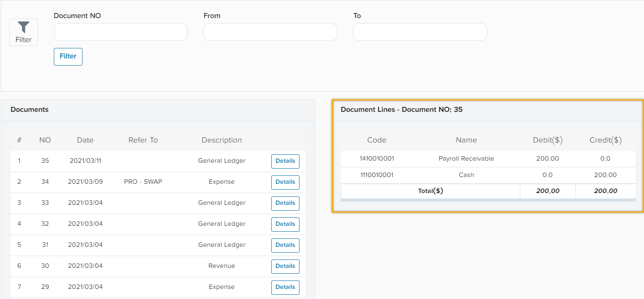View Details for Expense document 29

click(x=285, y=287)
